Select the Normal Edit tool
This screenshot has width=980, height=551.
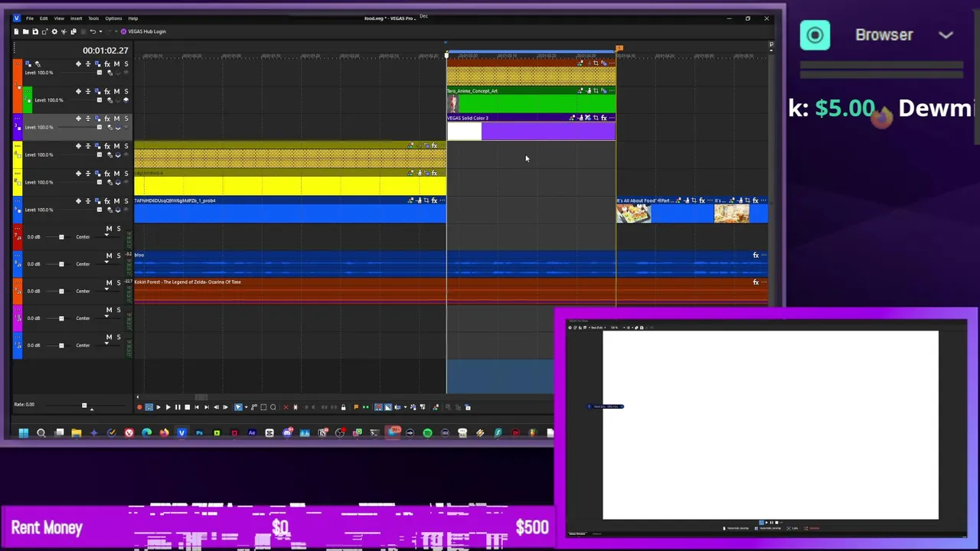238,407
